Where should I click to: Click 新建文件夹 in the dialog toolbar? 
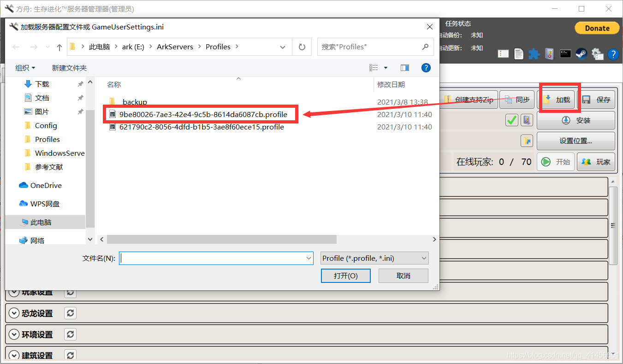point(69,68)
